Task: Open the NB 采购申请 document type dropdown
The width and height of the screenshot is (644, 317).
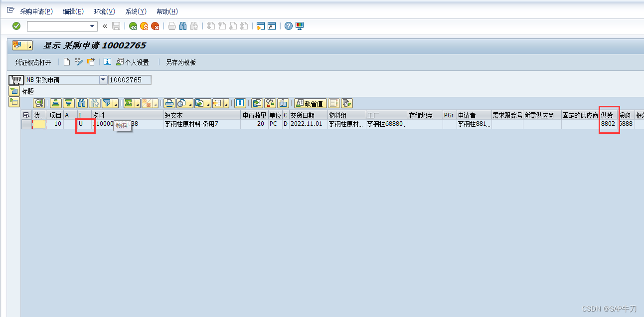Action: click(x=103, y=80)
